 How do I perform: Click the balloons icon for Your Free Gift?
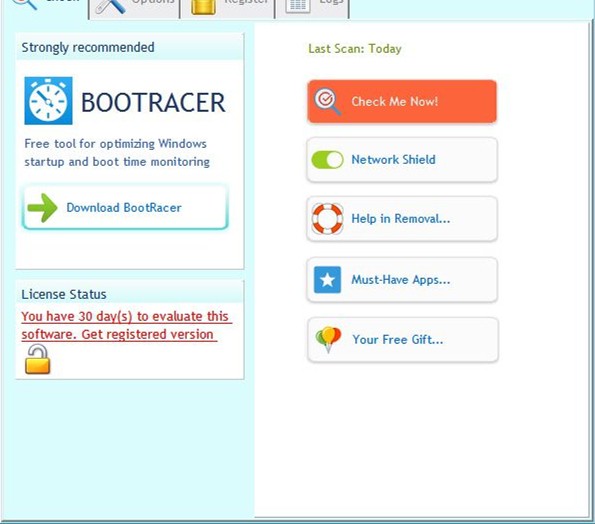tap(328, 340)
